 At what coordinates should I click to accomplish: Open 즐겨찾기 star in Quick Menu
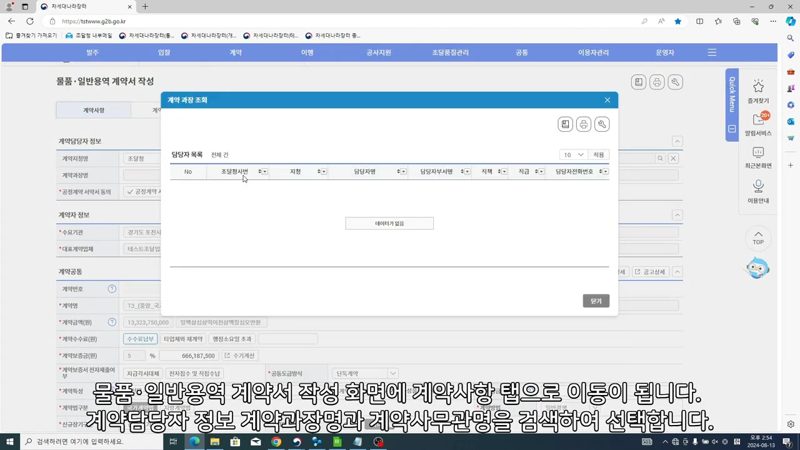(x=758, y=91)
